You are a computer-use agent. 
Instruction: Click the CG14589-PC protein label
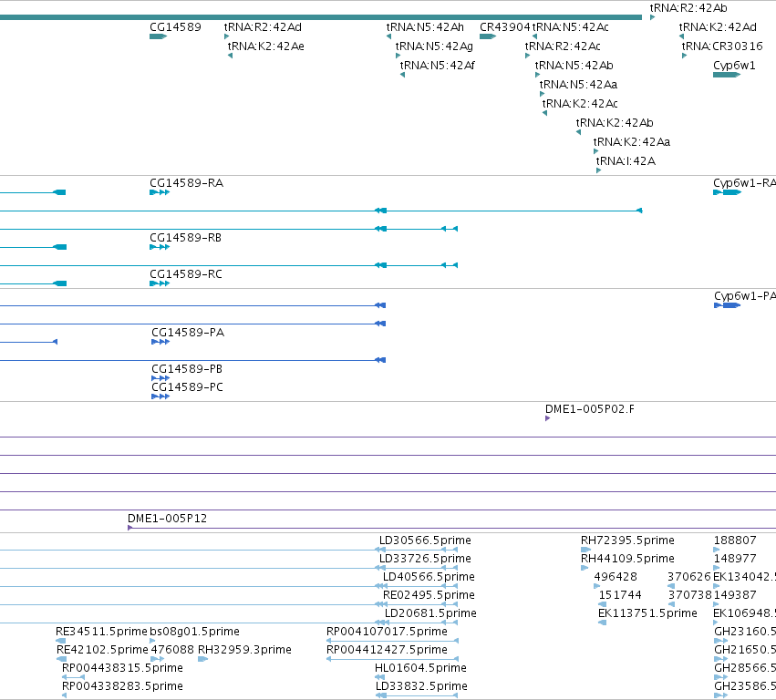click(188, 386)
